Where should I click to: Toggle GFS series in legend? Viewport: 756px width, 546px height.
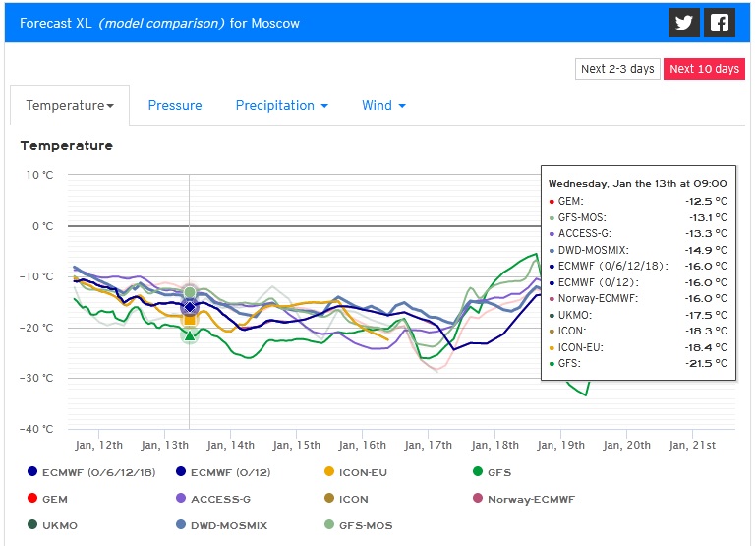(492, 472)
